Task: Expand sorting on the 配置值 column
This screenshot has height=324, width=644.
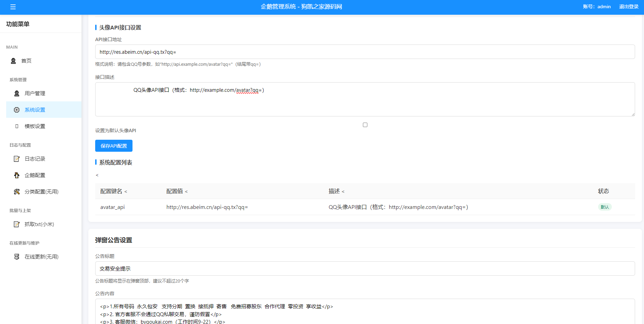Action: 187,191
